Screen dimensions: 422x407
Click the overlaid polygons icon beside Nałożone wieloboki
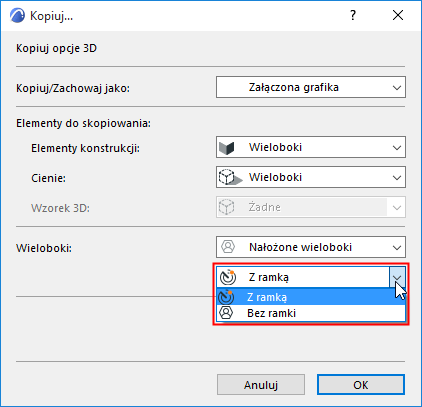[x=228, y=247]
